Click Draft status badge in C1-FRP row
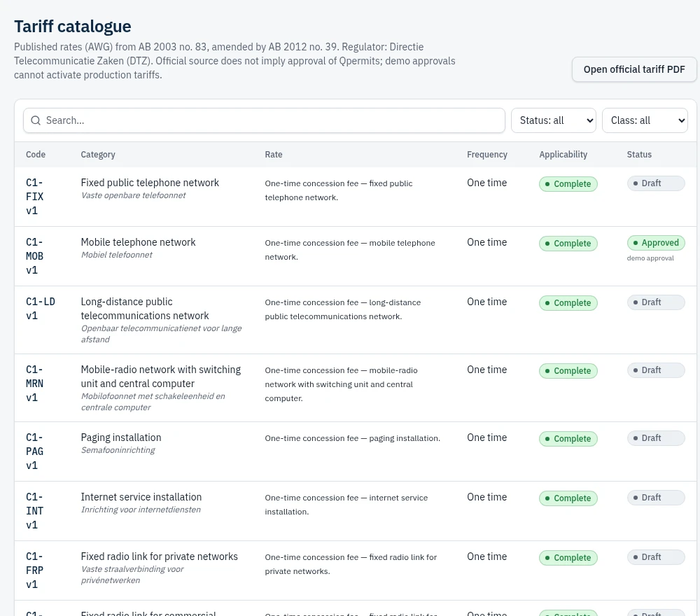This screenshot has width=700, height=616. [656, 556]
